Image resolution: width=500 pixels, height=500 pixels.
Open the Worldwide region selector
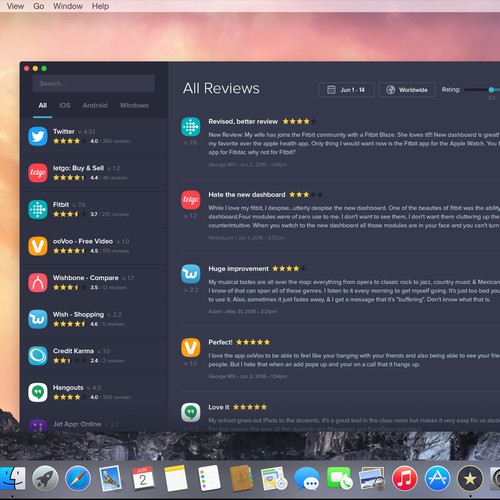(x=407, y=90)
